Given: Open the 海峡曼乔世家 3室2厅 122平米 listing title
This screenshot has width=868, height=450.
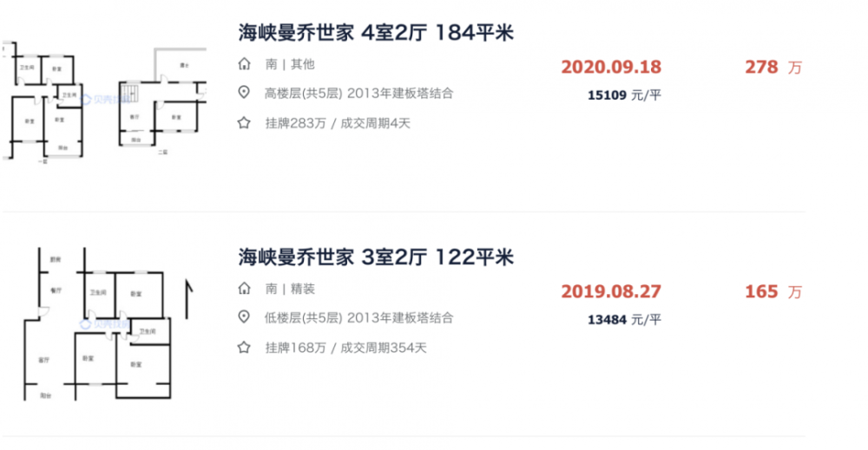Looking at the screenshot, I should pyautogui.click(x=376, y=258).
